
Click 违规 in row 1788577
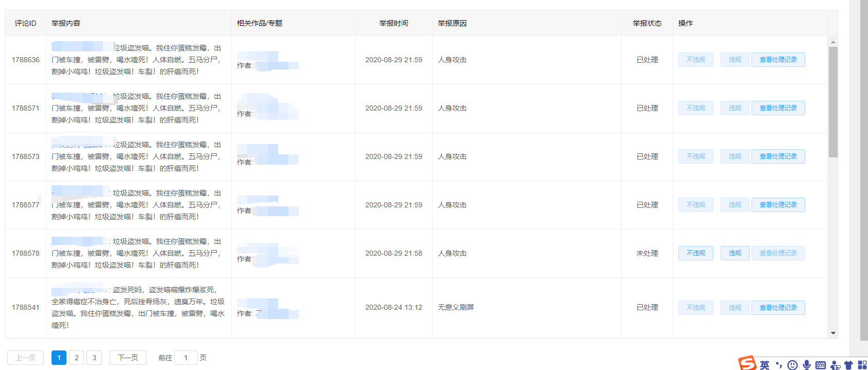pyautogui.click(x=735, y=205)
